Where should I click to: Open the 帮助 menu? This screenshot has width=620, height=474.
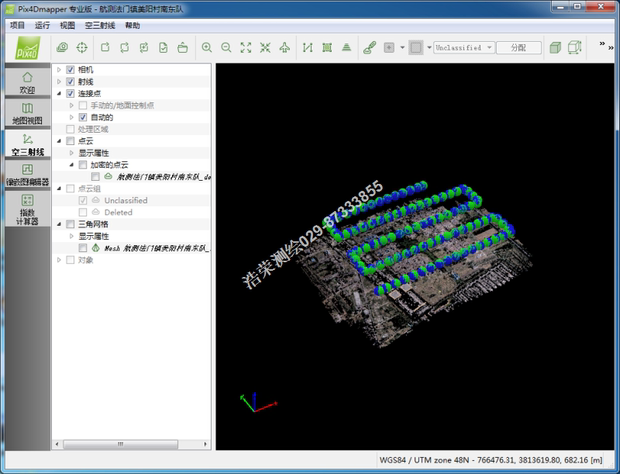(x=132, y=26)
